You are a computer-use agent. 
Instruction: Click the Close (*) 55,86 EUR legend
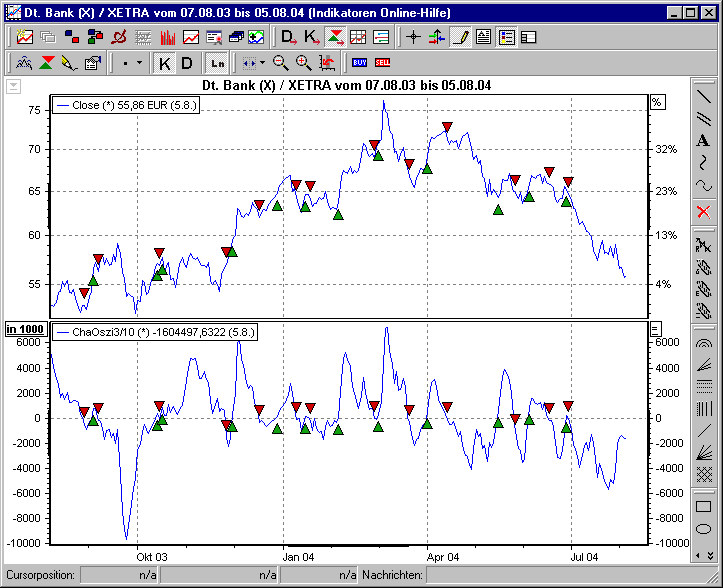(x=126, y=104)
